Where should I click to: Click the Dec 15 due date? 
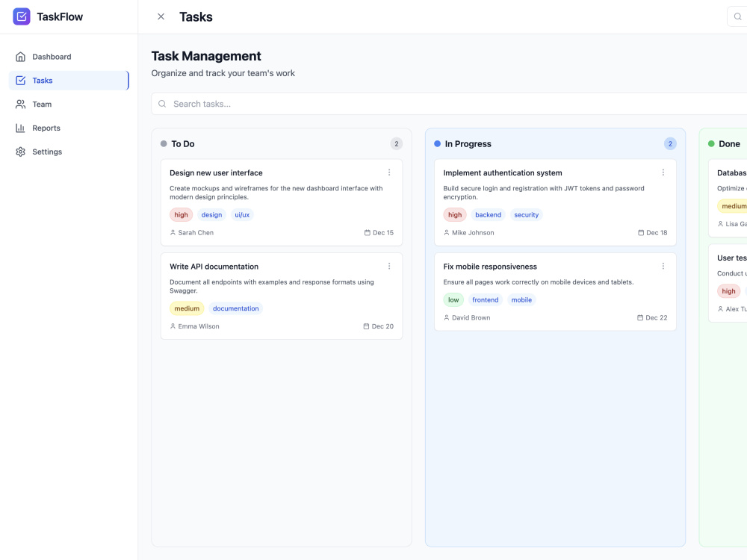pos(383,233)
